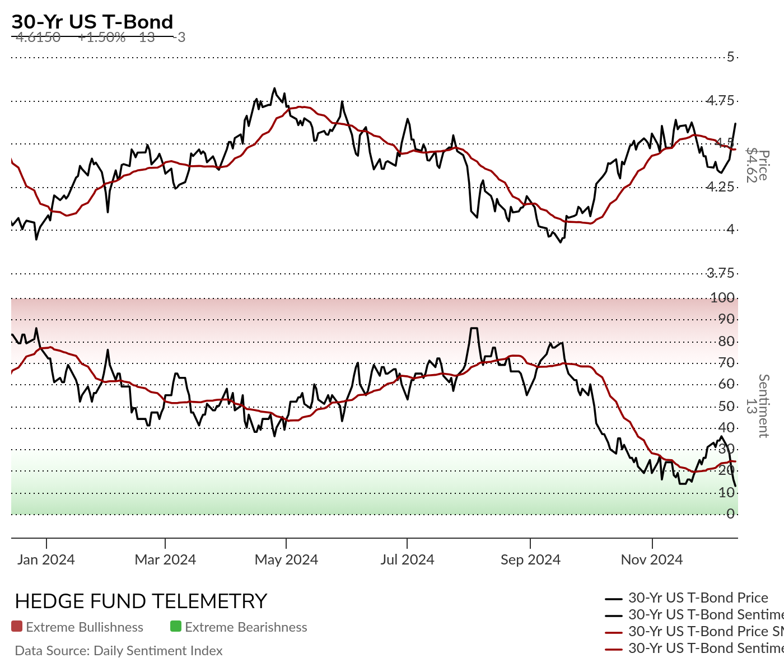Select the Jul 2024 axis tick label

407,559
